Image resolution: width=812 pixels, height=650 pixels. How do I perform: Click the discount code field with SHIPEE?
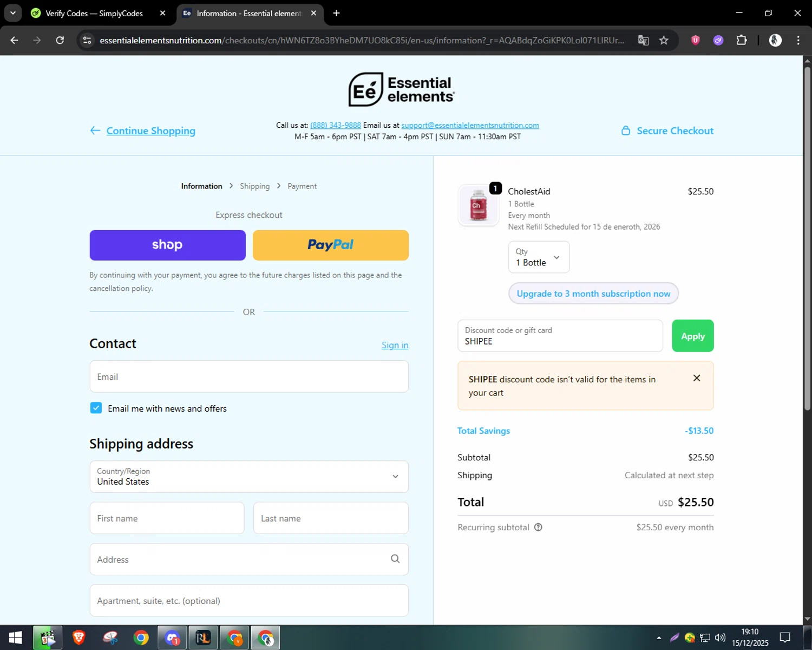[560, 336]
